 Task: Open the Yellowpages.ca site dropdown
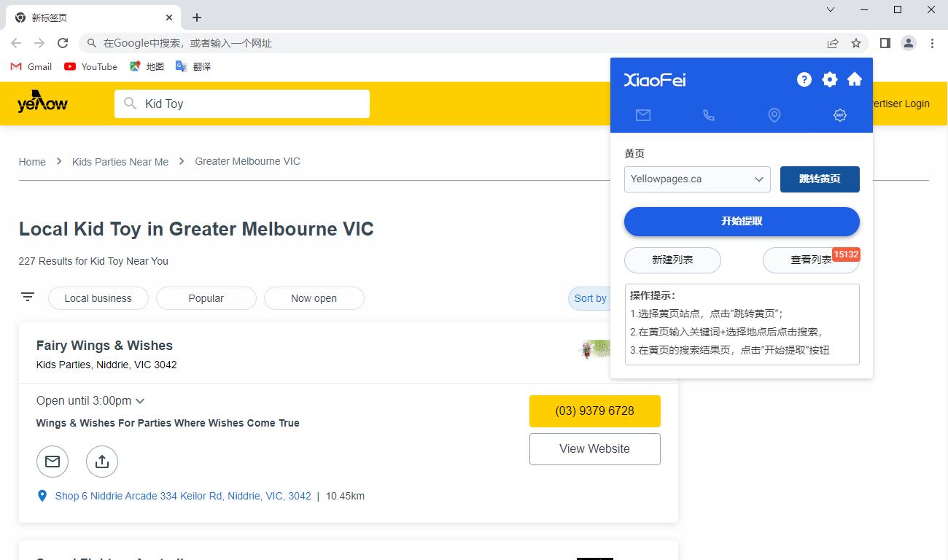696,179
